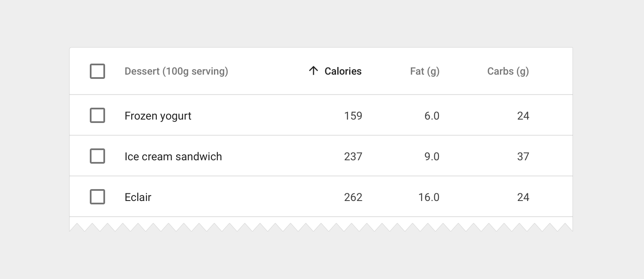Click the Carbs (g) column header
The height and width of the screenshot is (279, 644).
click(x=508, y=71)
